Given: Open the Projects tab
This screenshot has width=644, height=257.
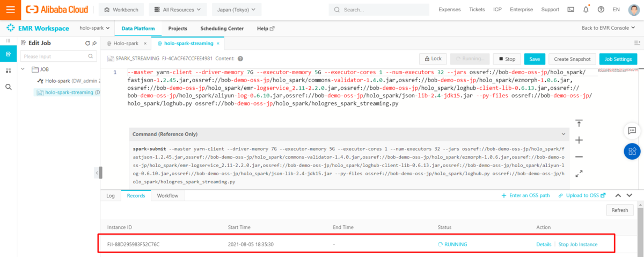Looking at the screenshot, I should 178,28.
